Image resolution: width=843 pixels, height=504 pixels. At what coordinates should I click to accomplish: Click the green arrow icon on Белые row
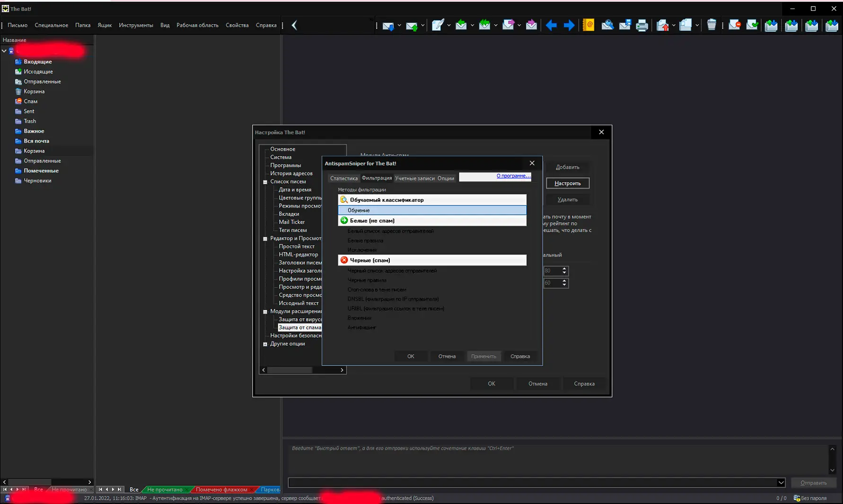pyautogui.click(x=344, y=220)
